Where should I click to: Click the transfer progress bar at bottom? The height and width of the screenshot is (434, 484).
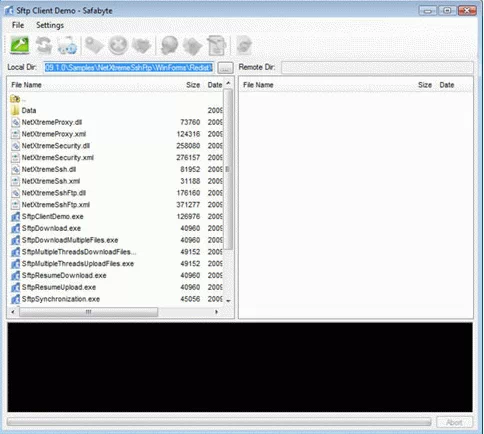click(x=219, y=422)
